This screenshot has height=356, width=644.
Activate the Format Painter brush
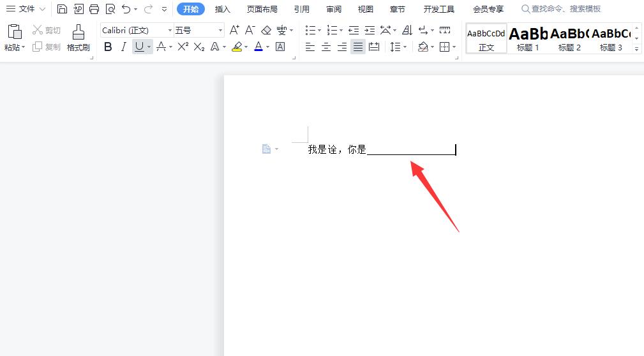point(78,38)
